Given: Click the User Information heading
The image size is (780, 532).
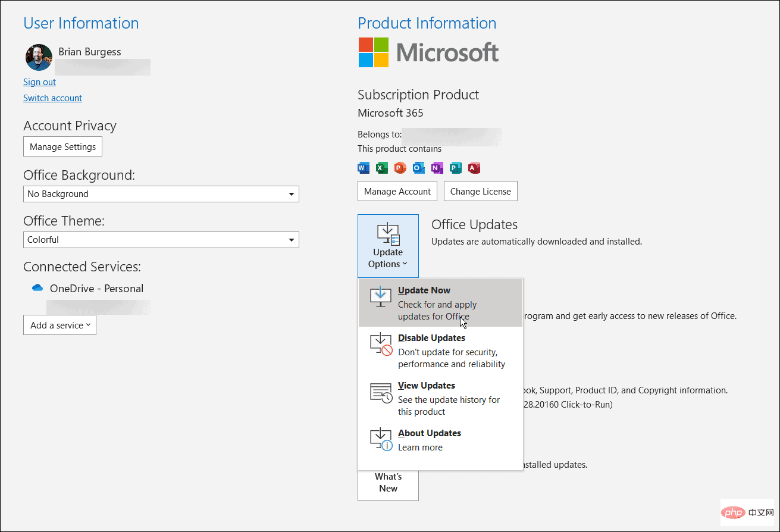Looking at the screenshot, I should 81,23.
